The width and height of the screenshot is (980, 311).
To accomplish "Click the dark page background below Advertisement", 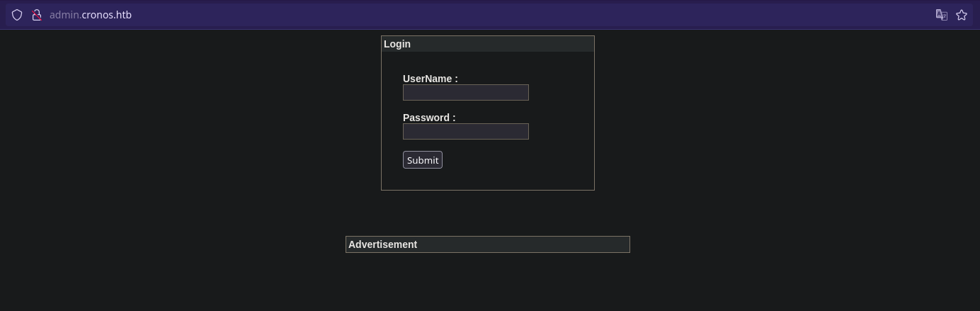I will pos(487,283).
